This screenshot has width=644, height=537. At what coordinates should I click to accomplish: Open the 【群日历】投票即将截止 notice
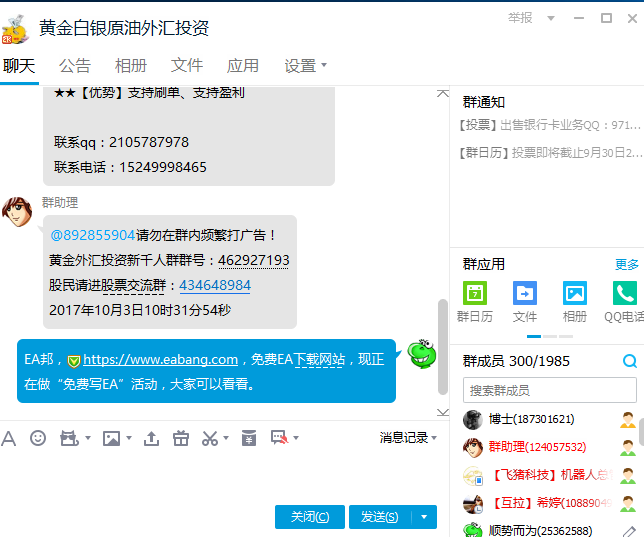550,153
